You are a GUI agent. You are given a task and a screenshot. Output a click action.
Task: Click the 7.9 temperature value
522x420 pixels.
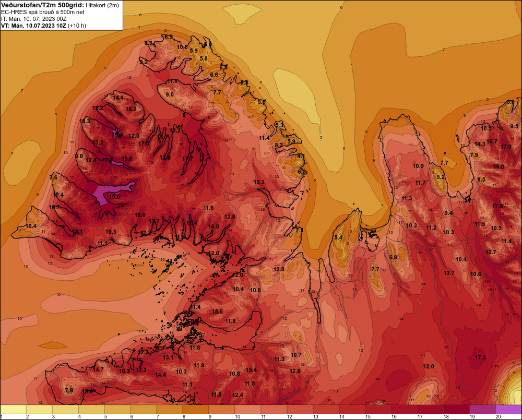pos(474,155)
